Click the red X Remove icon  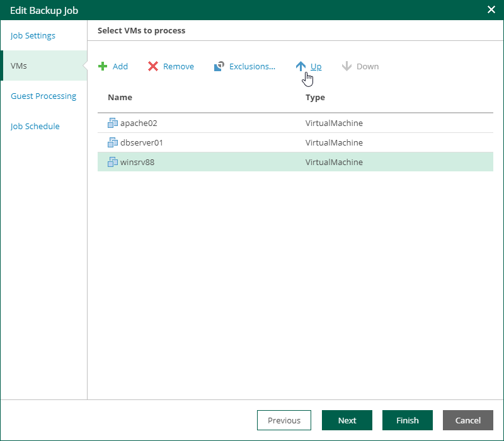click(x=153, y=66)
